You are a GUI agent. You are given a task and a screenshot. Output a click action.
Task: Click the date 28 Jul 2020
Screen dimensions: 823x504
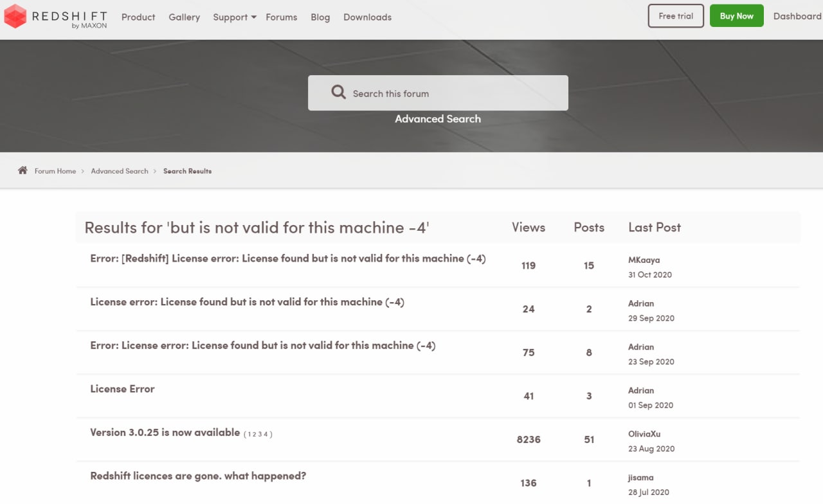pos(649,492)
